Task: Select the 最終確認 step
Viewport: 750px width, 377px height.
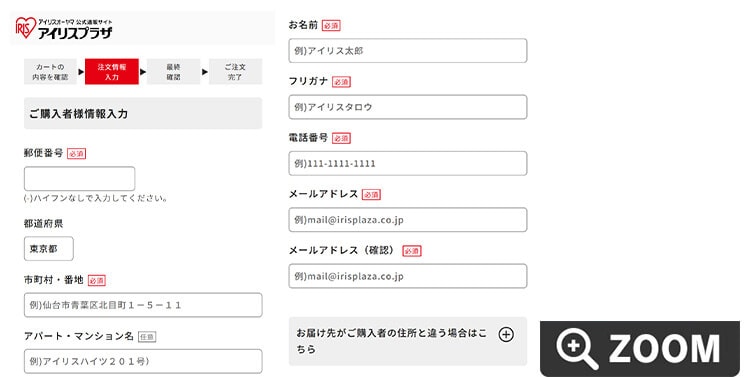Action: click(174, 72)
